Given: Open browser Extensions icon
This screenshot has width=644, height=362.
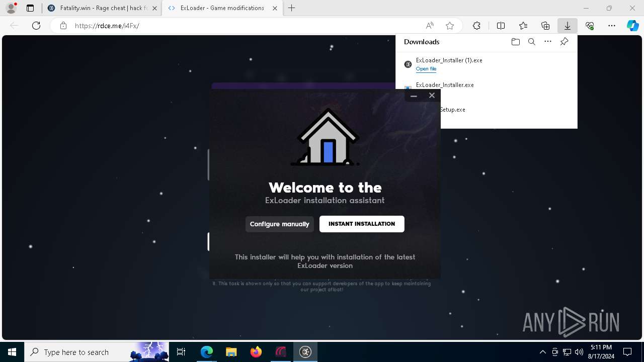Looking at the screenshot, I should pos(476,26).
